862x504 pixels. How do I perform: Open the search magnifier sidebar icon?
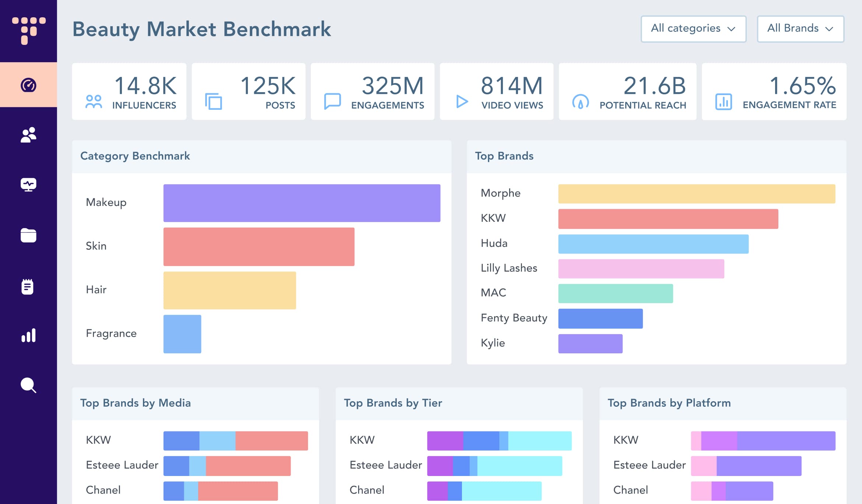tap(28, 386)
